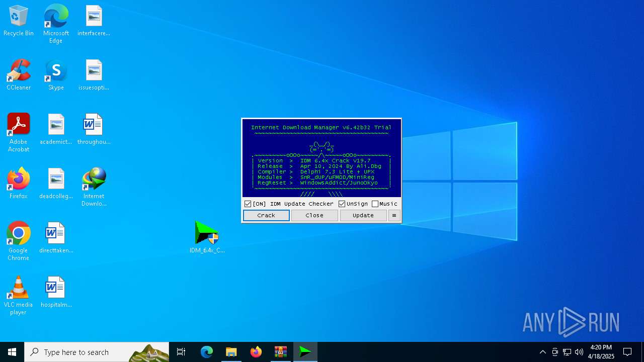Enable the Music checkbox
Viewport: 644px width, 362px height.
[x=375, y=204]
